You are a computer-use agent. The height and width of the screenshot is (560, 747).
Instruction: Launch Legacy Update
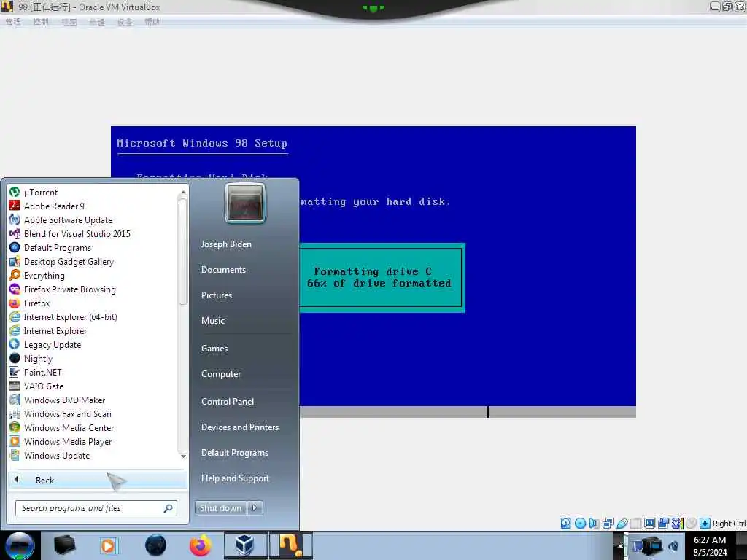45,344
